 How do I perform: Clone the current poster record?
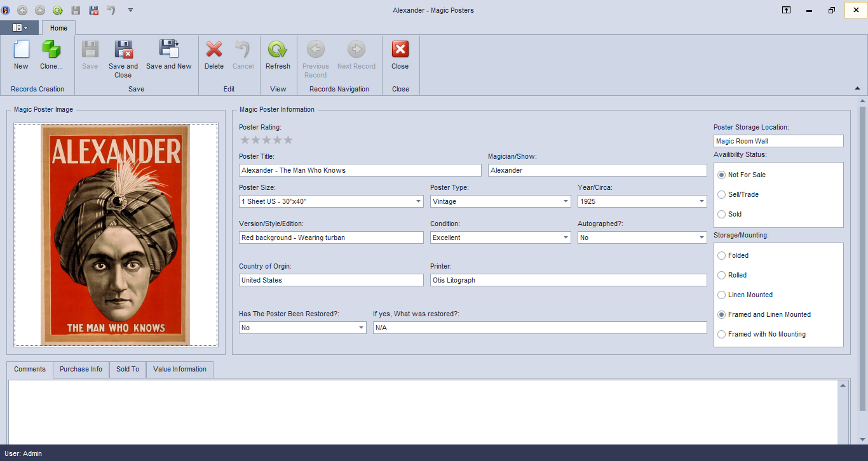(x=51, y=55)
